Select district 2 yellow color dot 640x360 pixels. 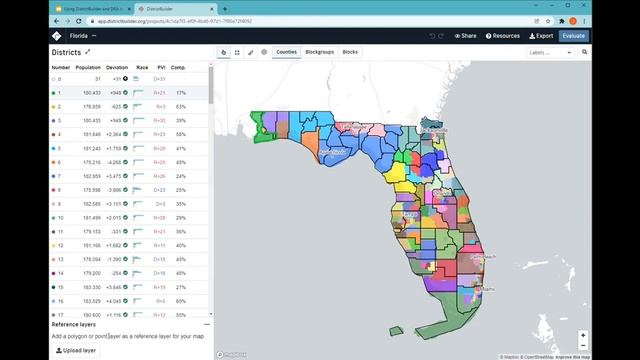53,107
